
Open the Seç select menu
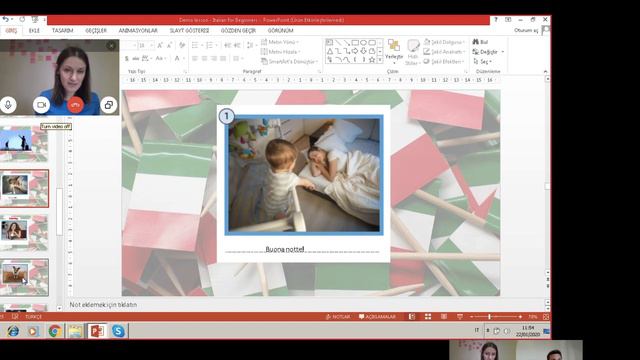pos(482,62)
